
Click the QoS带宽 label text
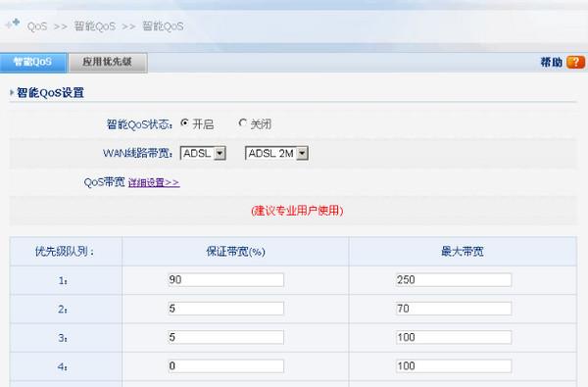(104, 182)
